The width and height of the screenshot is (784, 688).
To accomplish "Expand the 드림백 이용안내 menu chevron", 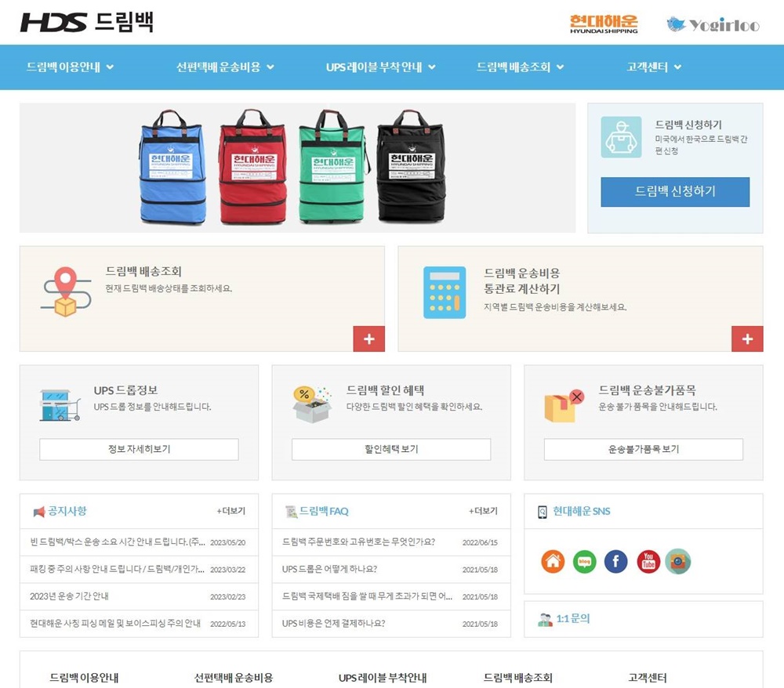I will click(x=110, y=67).
